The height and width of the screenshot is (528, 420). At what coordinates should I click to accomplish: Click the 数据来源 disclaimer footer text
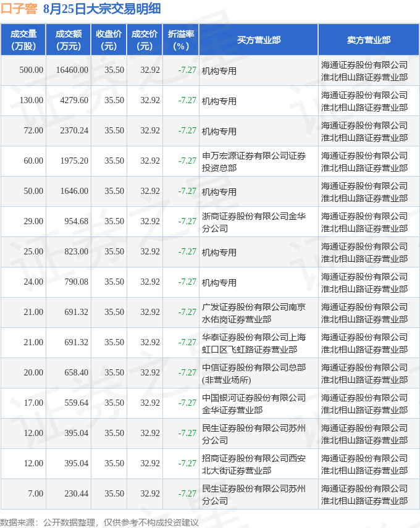click(99, 522)
